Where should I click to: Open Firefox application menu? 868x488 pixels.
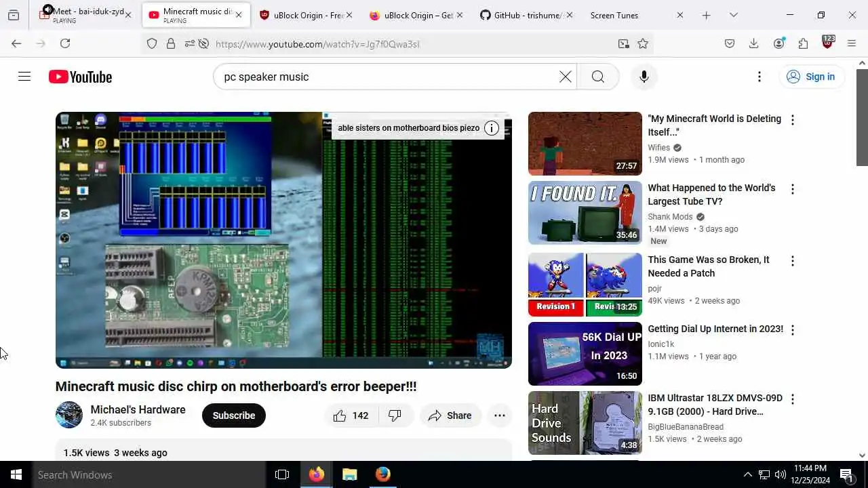pos(852,43)
